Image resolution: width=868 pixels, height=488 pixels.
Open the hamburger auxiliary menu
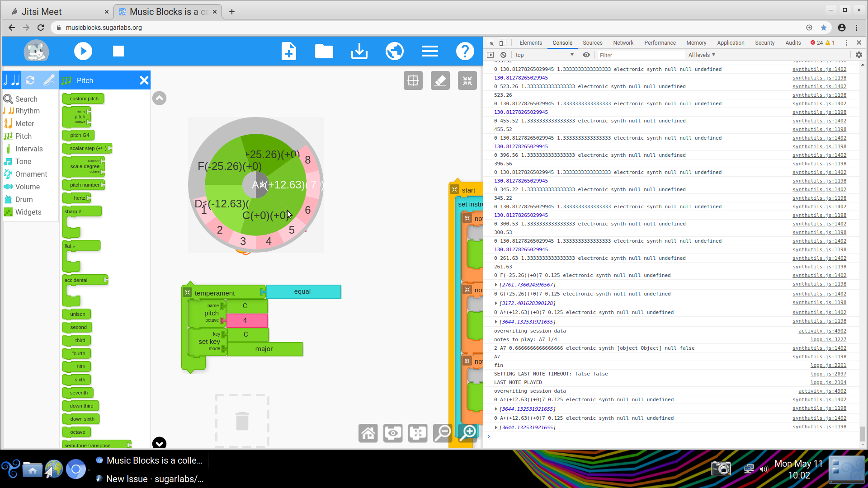point(430,52)
